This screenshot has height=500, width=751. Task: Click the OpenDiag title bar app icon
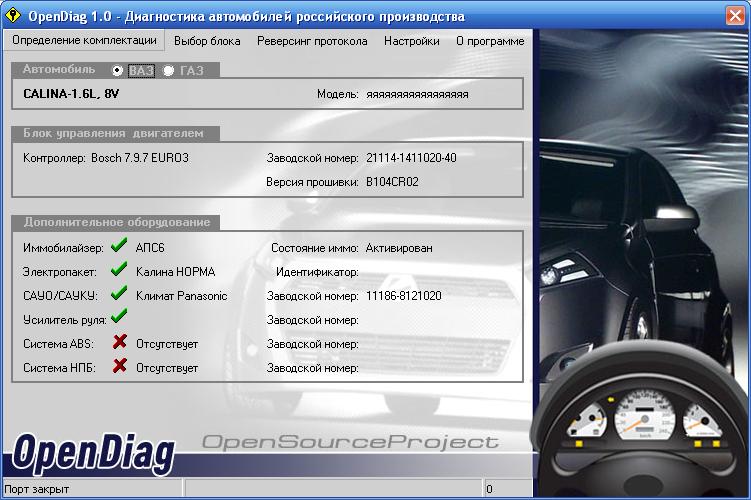click(12, 15)
